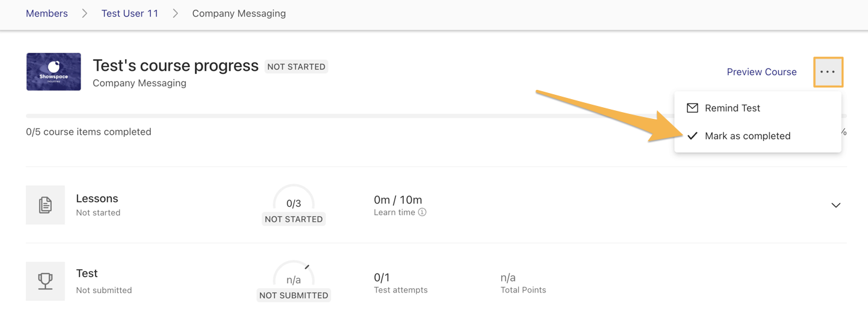Viewport: 868px width, 319px height.
Task: Open Test User 11 breadcrumb link
Action: tap(130, 14)
